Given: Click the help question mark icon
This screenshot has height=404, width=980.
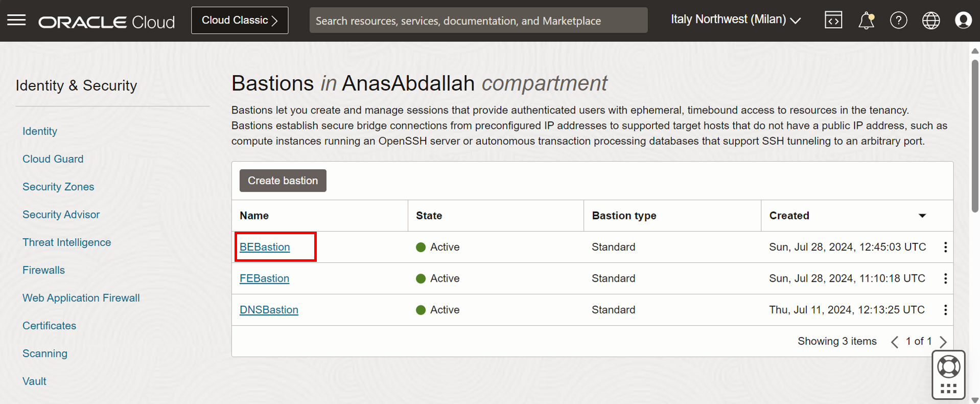Looking at the screenshot, I should pos(898,20).
